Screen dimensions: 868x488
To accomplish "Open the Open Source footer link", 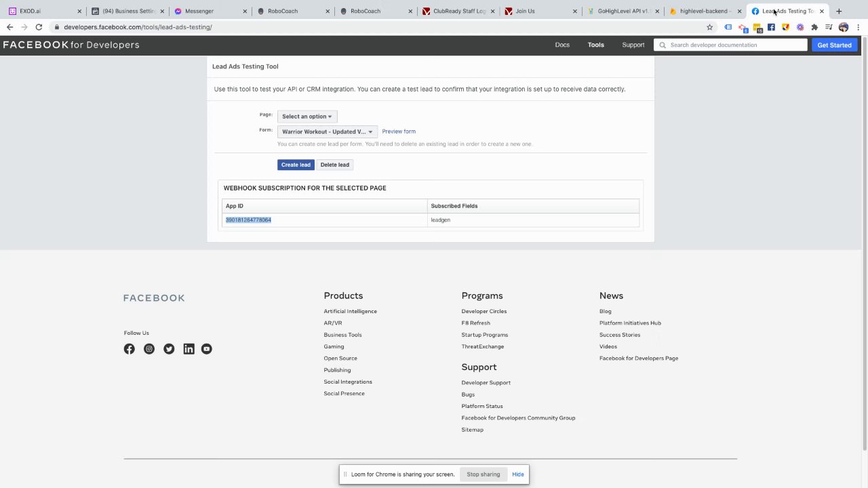I will 340,359.
